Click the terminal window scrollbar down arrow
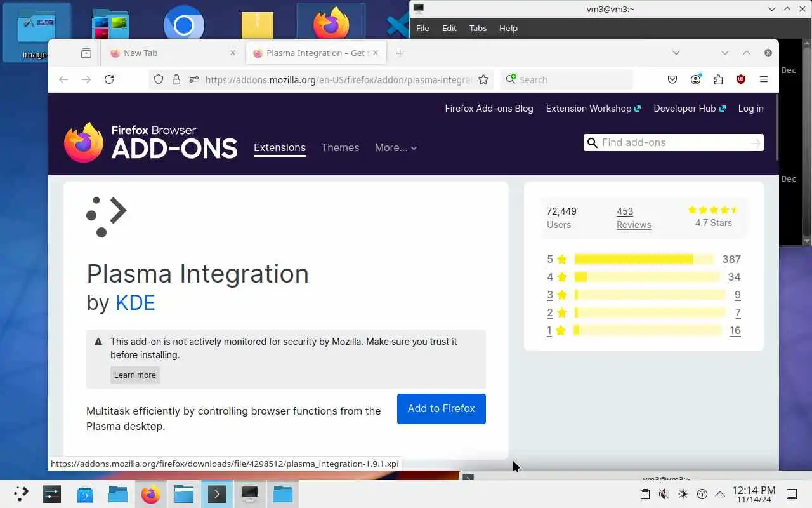The image size is (812, 508). point(807,241)
